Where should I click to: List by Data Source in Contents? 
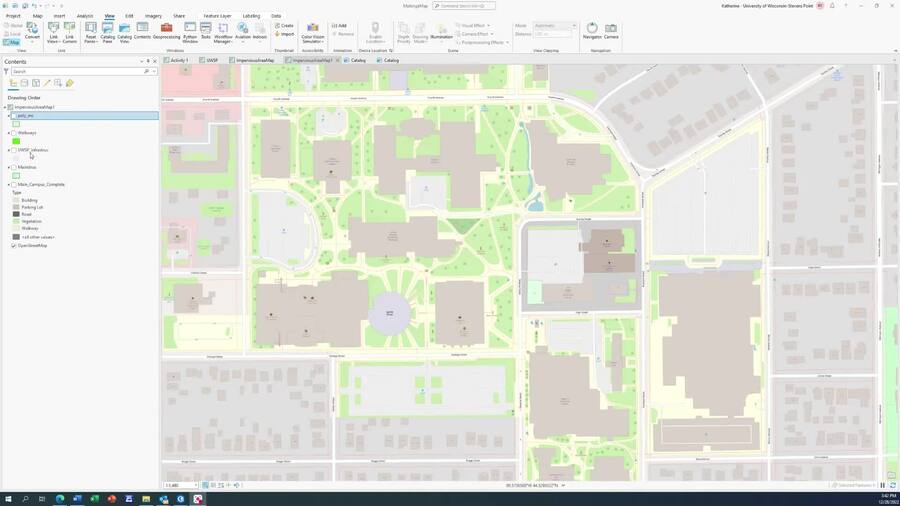(24, 83)
